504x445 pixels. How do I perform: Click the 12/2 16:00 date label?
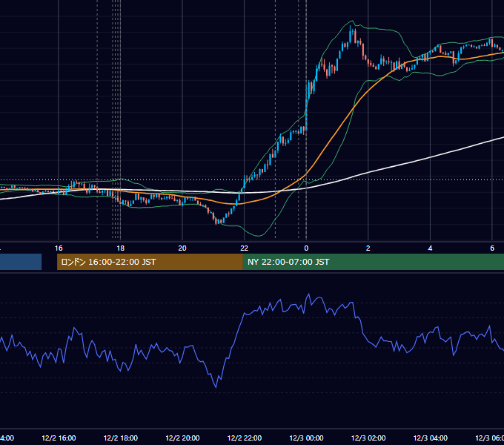coord(59,438)
